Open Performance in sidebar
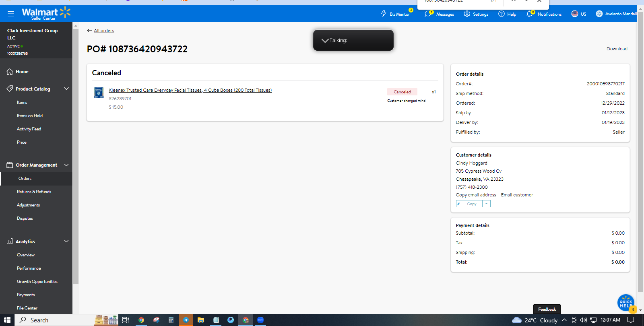 [x=29, y=268]
